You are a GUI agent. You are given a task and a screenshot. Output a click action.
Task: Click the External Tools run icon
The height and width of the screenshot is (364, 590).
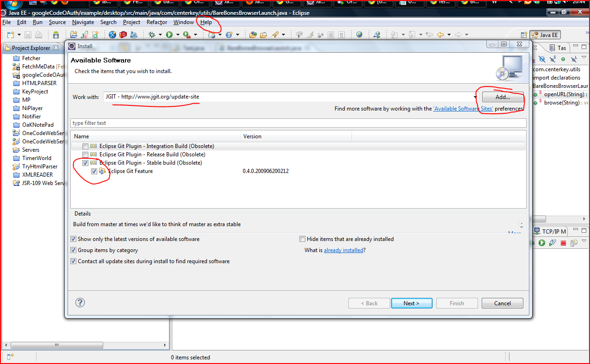(186, 35)
